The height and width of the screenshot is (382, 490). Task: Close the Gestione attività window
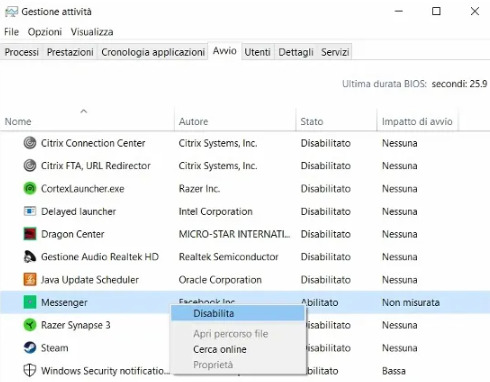click(x=475, y=11)
